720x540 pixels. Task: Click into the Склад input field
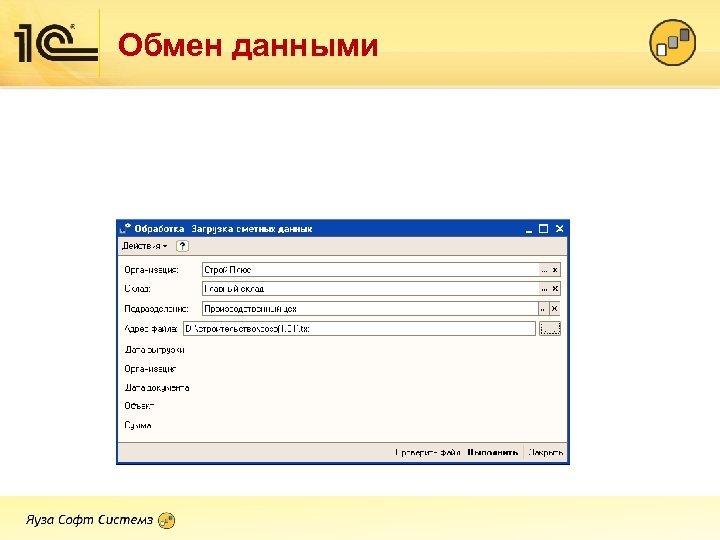(x=370, y=289)
